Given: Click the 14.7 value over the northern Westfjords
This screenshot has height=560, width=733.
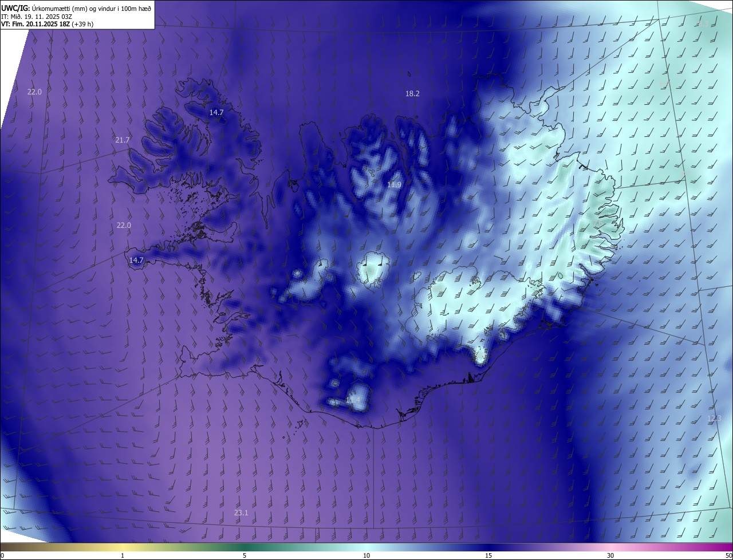Looking at the screenshot, I should click(216, 112).
